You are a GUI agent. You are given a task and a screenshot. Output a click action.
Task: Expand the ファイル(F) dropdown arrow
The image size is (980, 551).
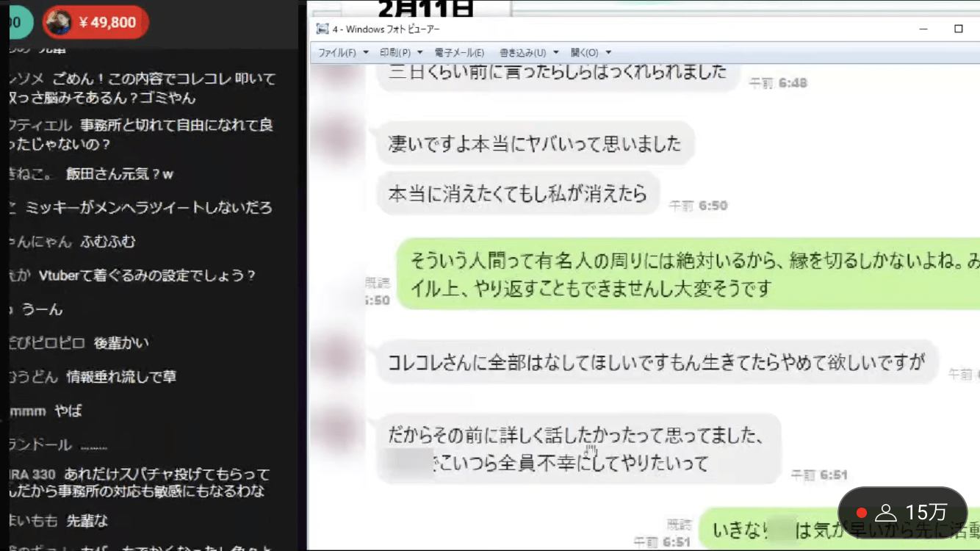(x=366, y=53)
